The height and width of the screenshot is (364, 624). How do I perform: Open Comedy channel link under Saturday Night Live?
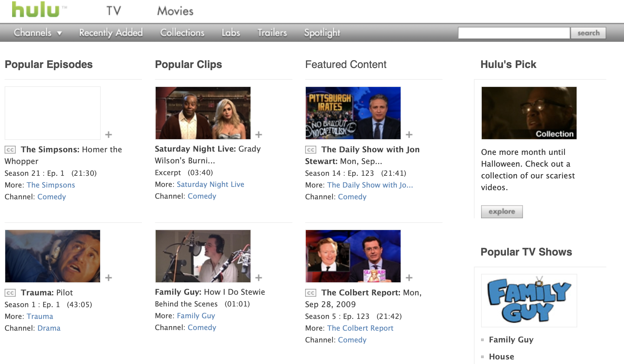(202, 196)
